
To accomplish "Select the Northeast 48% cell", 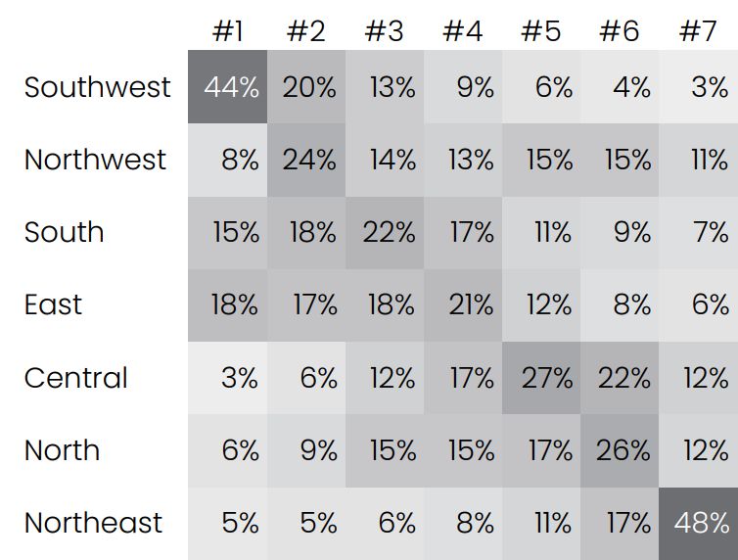I will (x=699, y=524).
